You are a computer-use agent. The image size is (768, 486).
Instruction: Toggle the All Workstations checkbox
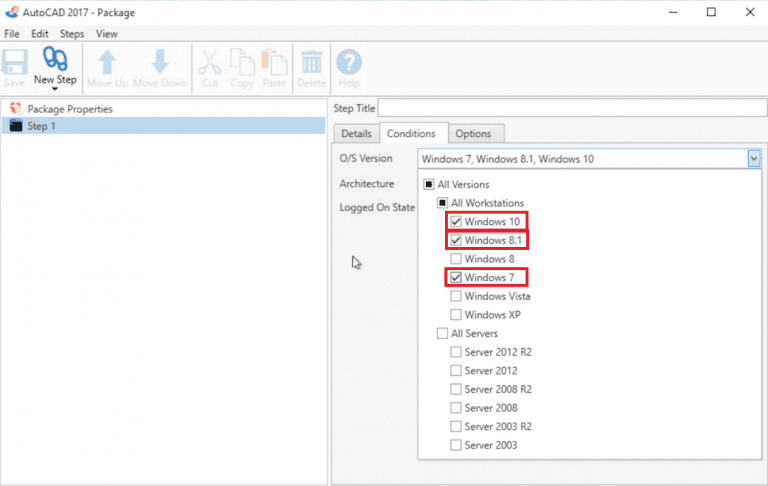click(x=442, y=203)
